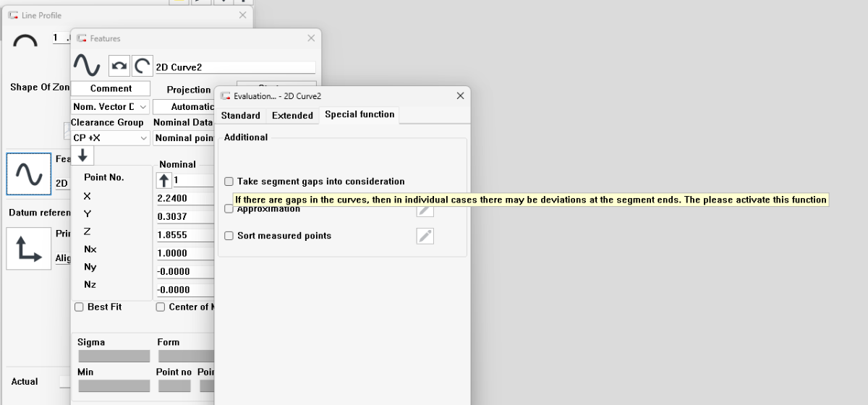Toggle the Approximation checkbox
Viewport: 868px width, 405px height.
pos(229,210)
